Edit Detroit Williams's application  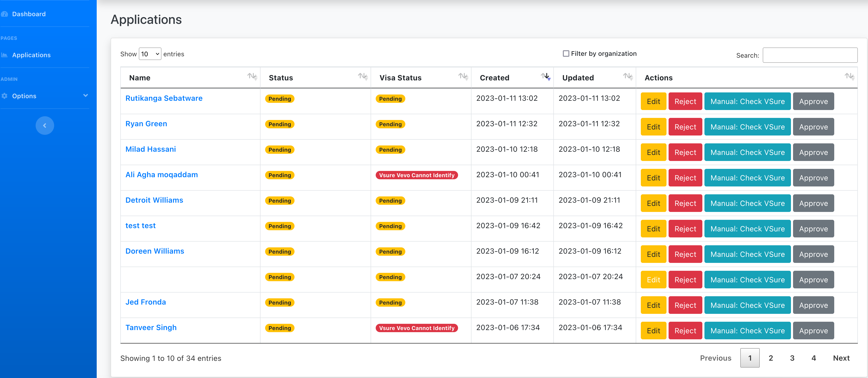click(x=653, y=203)
